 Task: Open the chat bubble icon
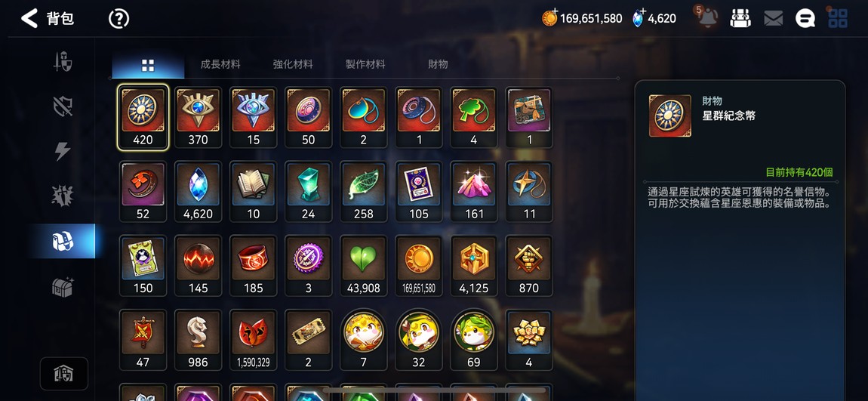[x=805, y=19]
